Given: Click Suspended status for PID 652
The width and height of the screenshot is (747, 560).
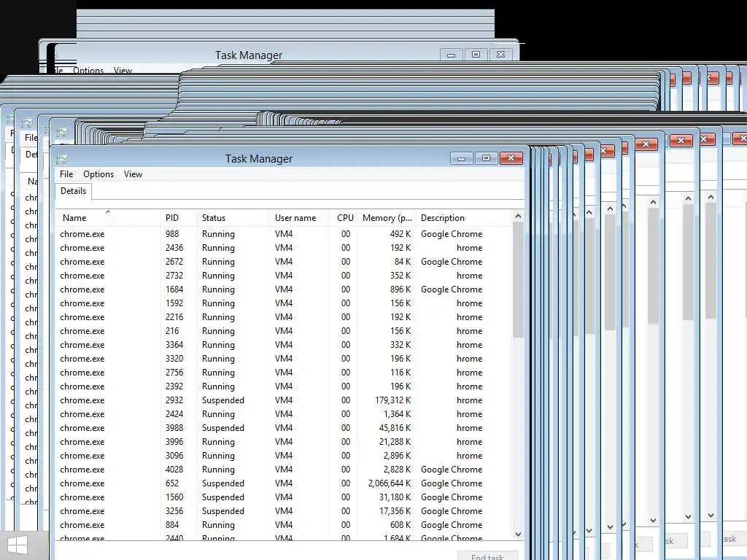Looking at the screenshot, I should [x=222, y=483].
